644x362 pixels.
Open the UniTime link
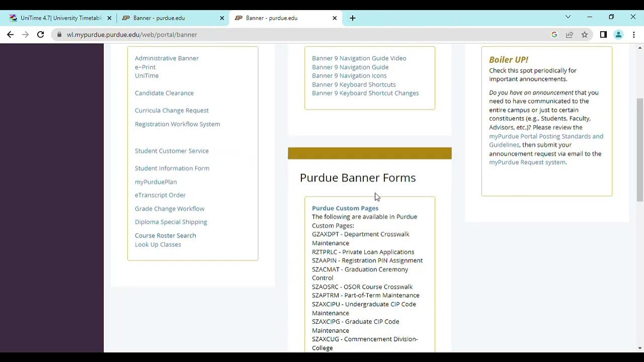146,76
